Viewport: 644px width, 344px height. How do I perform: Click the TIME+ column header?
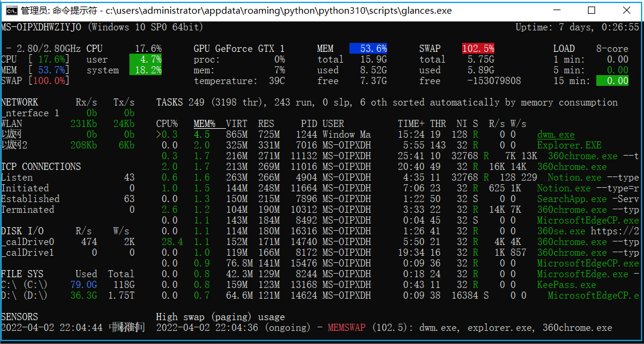pyautogui.click(x=411, y=123)
